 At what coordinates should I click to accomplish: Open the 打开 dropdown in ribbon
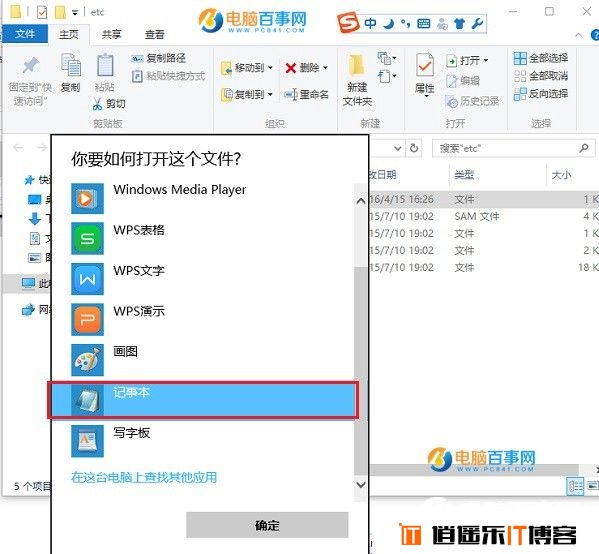coord(467,60)
